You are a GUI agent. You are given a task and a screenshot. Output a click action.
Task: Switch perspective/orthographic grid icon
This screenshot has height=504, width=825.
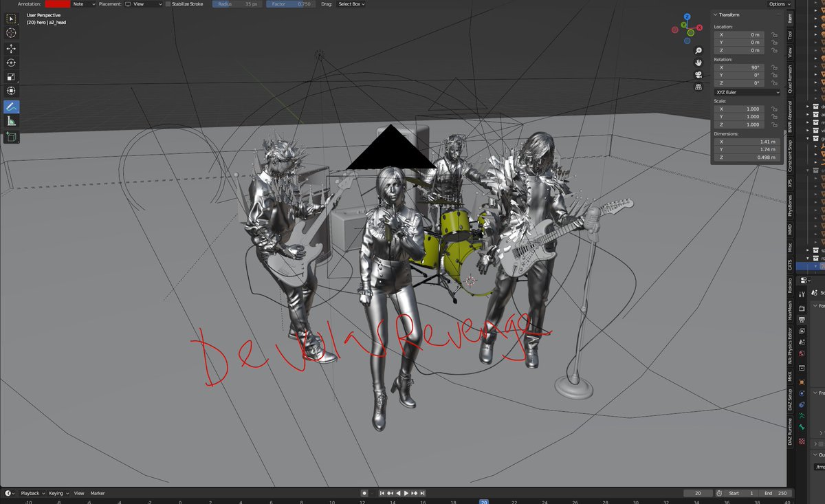(x=698, y=87)
